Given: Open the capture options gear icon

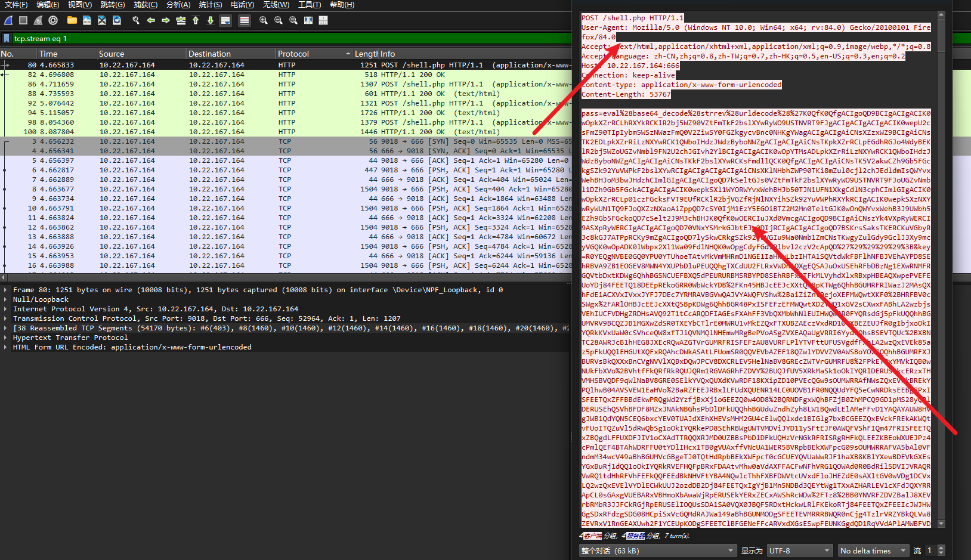Looking at the screenshot, I should 53,20.
